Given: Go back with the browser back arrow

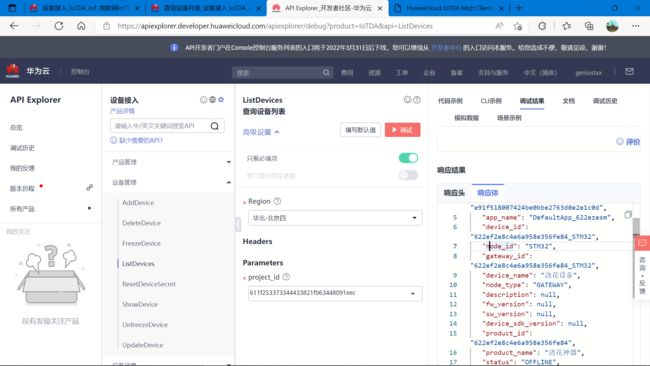Looking at the screenshot, I should pos(14,26).
